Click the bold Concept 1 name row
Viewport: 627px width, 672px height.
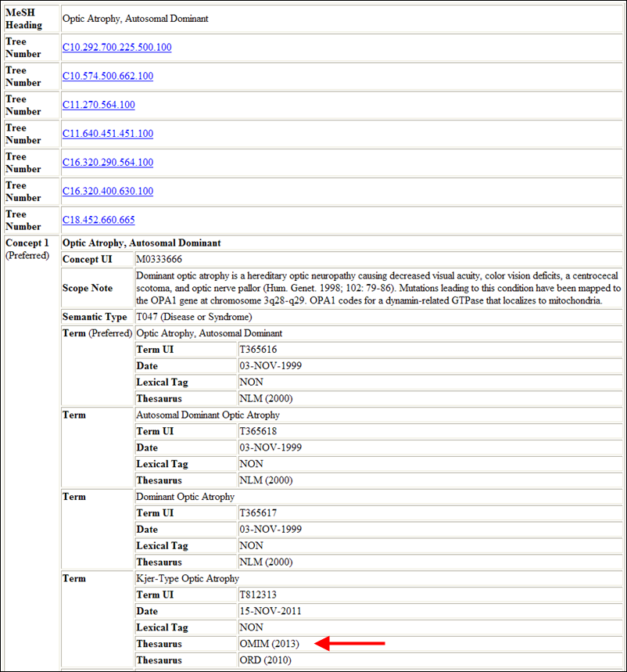342,243
